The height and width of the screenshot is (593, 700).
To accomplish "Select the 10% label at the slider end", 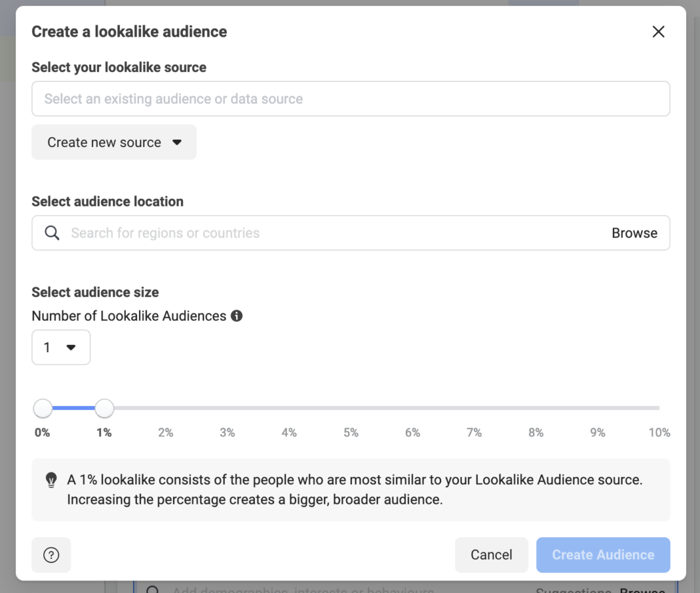I will 659,432.
